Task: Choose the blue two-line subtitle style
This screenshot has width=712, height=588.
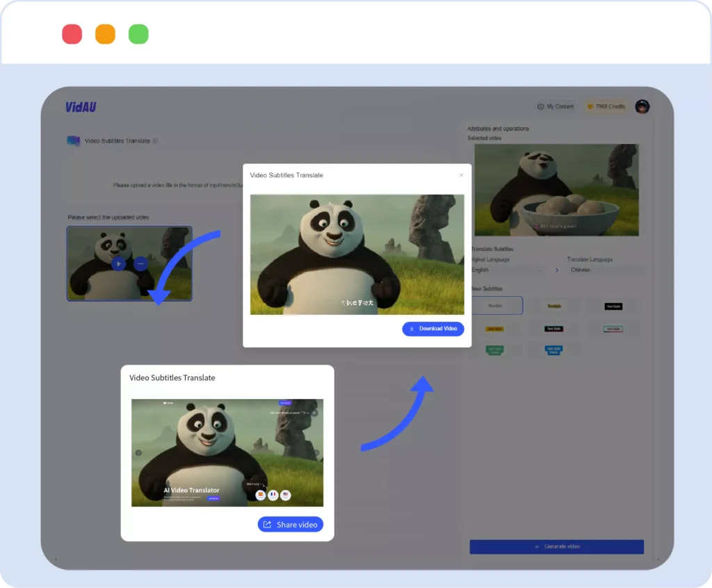Action: click(553, 350)
